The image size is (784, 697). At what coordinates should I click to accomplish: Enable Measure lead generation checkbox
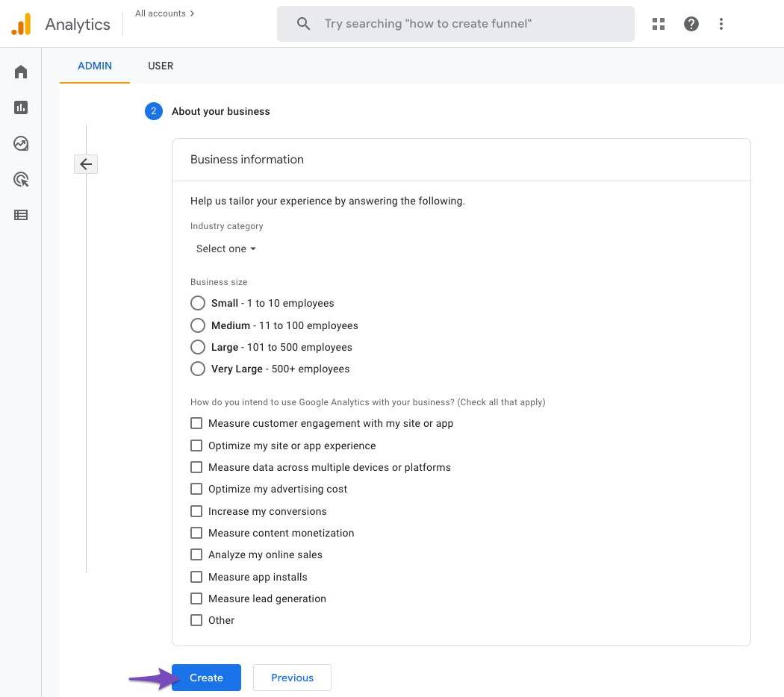coord(196,598)
